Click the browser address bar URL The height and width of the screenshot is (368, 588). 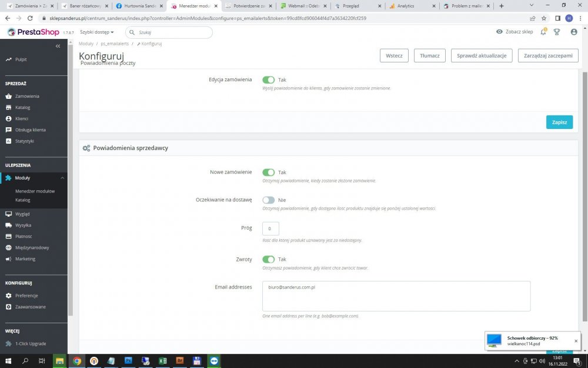(208, 18)
